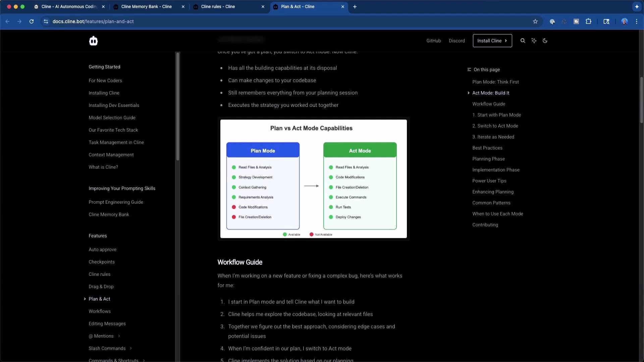Image resolution: width=644 pixels, height=362 pixels.
Task: Open Workflows feature page
Action: tap(99, 311)
